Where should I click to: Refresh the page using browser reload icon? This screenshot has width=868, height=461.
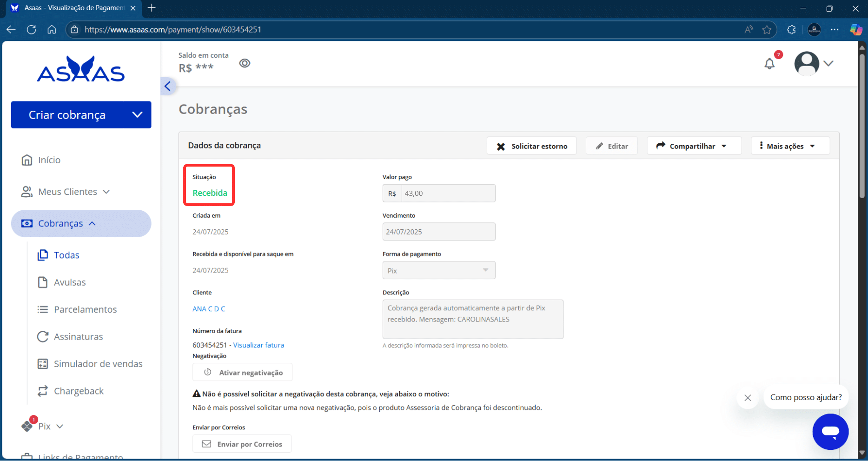point(32,30)
